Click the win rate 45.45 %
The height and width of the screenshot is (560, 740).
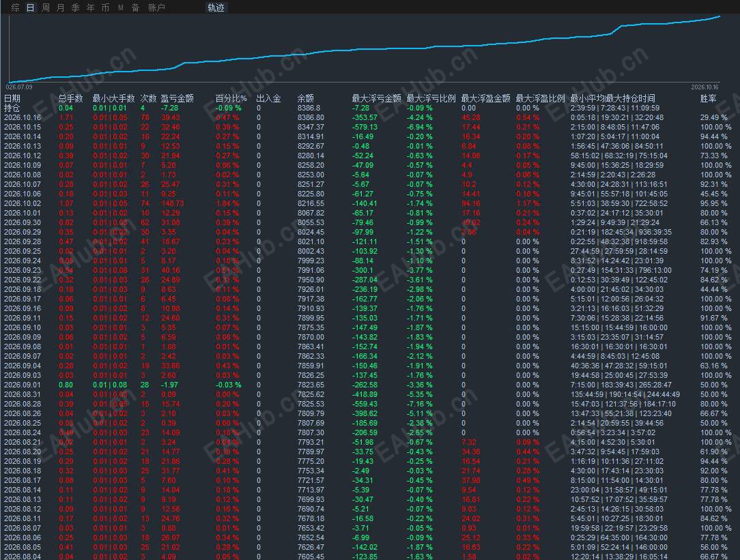click(x=714, y=194)
